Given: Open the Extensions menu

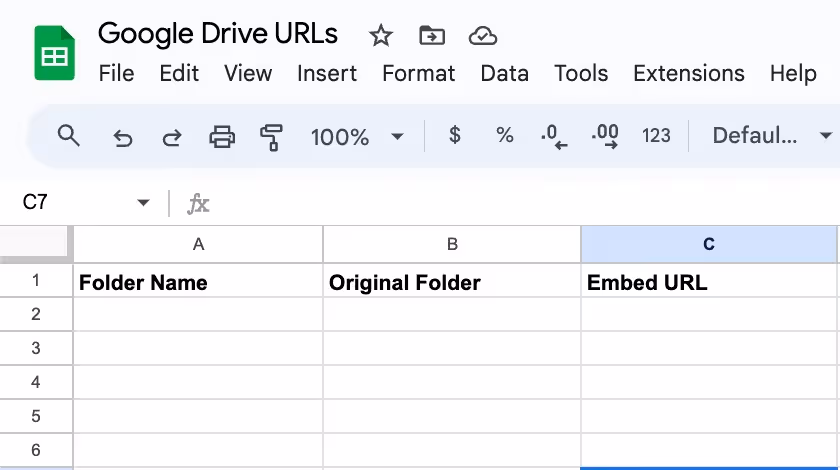Looking at the screenshot, I should tap(689, 73).
